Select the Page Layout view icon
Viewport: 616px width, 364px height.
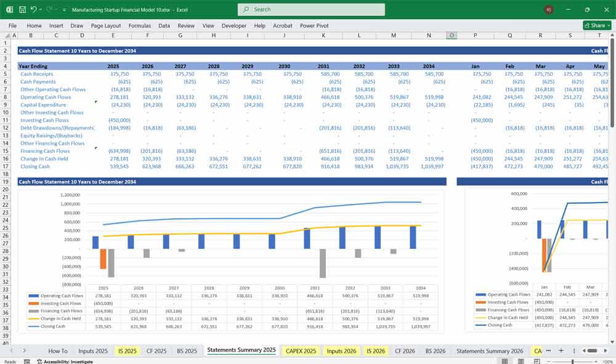(521, 360)
